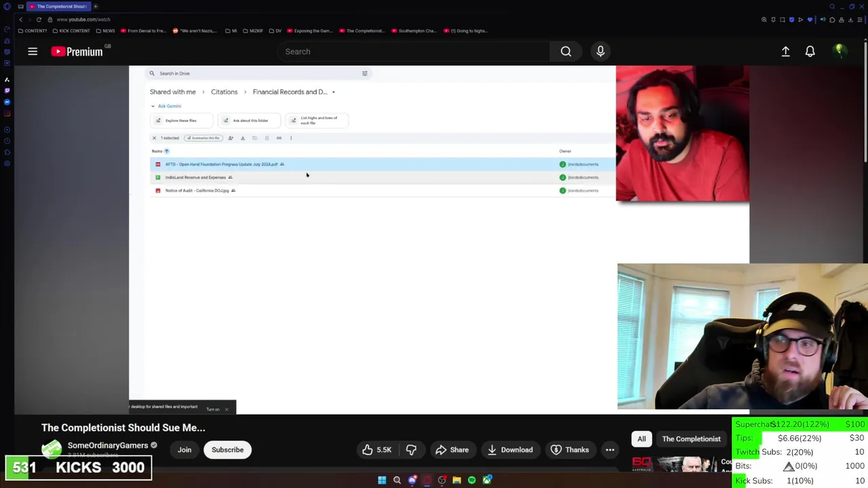Go back using browser back arrow
Screen dimensions: 868x488
pyautogui.click(x=20, y=20)
